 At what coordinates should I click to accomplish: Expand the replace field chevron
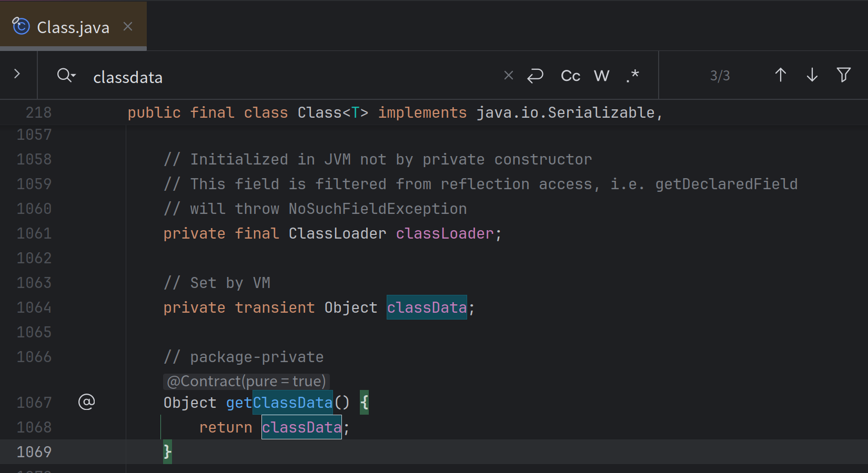tap(17, 74)
